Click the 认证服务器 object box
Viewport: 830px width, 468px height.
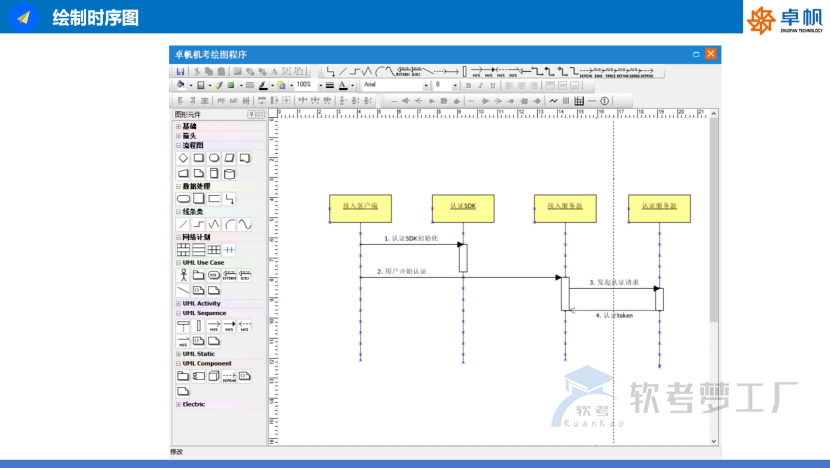point(659,207)
